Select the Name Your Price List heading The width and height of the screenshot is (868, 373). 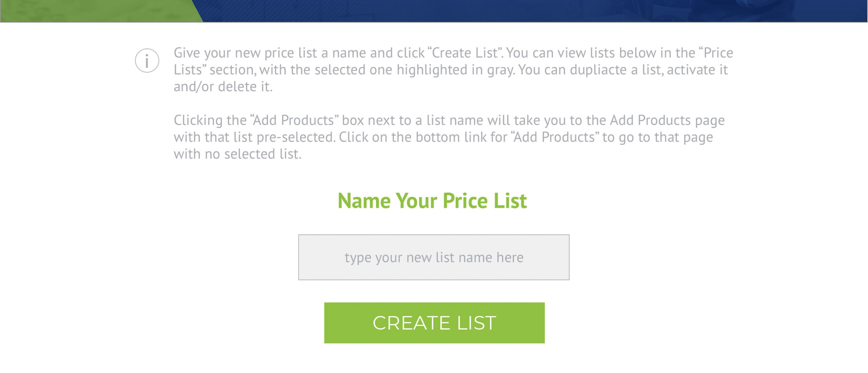[x=432, y=201]
